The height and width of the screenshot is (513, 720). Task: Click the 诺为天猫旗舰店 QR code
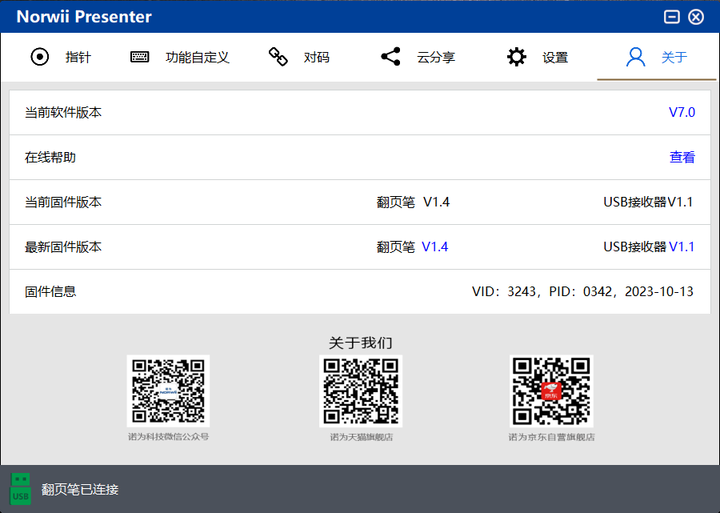tap(361, 391)
